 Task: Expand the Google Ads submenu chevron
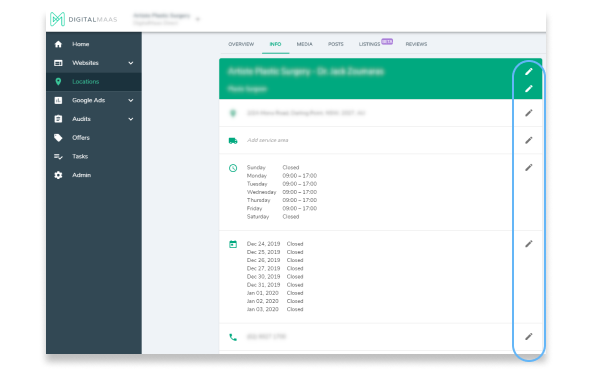click(131, 100)
